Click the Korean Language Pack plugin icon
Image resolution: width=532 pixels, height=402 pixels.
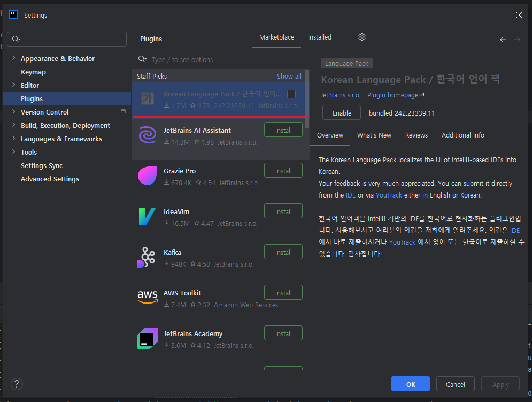[148, 98]
